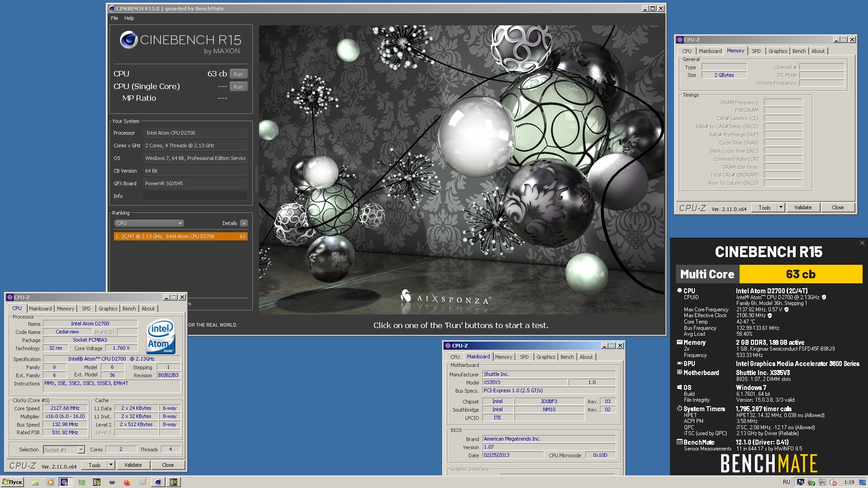
Task: Click the Intel Atom logo in CPU-Z
Action: pos(161,337)
